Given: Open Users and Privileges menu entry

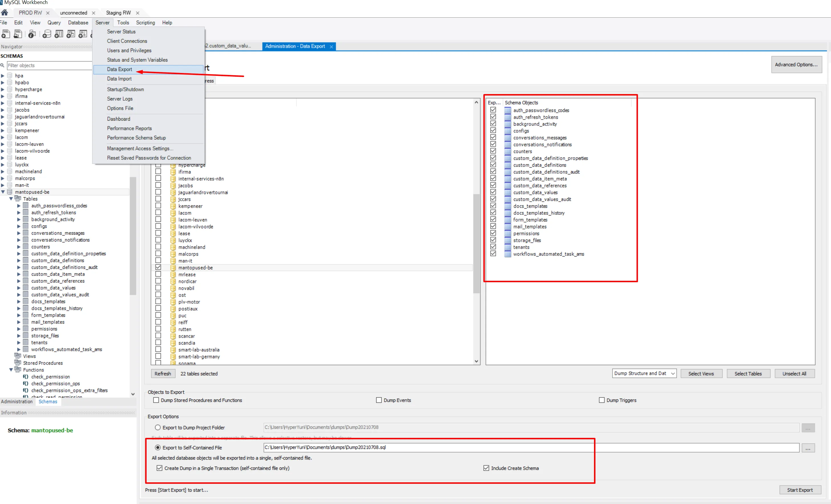Looking at the screenshot, I should point(148,50).
